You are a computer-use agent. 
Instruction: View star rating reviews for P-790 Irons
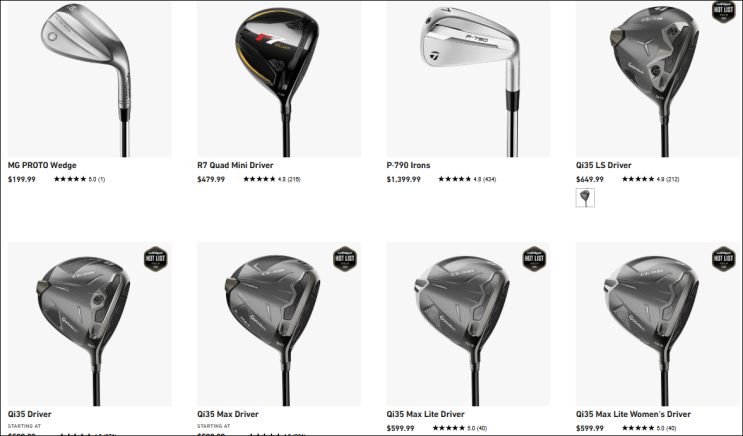click(467, 179)
